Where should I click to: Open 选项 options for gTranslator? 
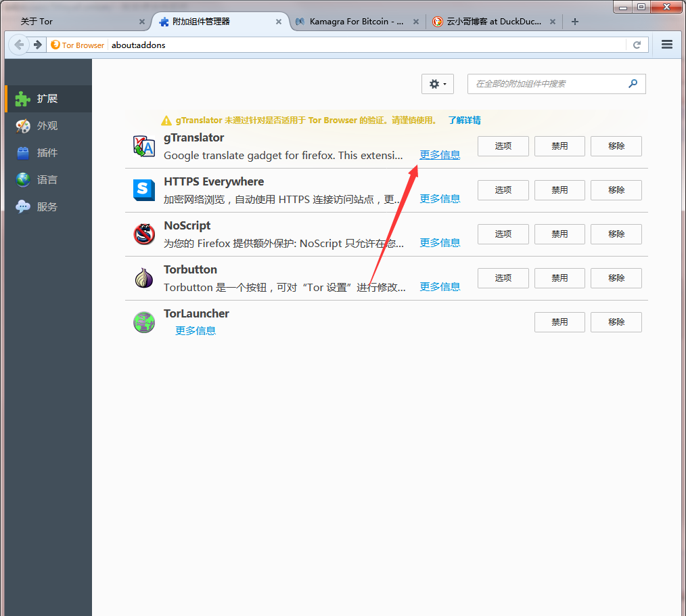click(503, 146)
